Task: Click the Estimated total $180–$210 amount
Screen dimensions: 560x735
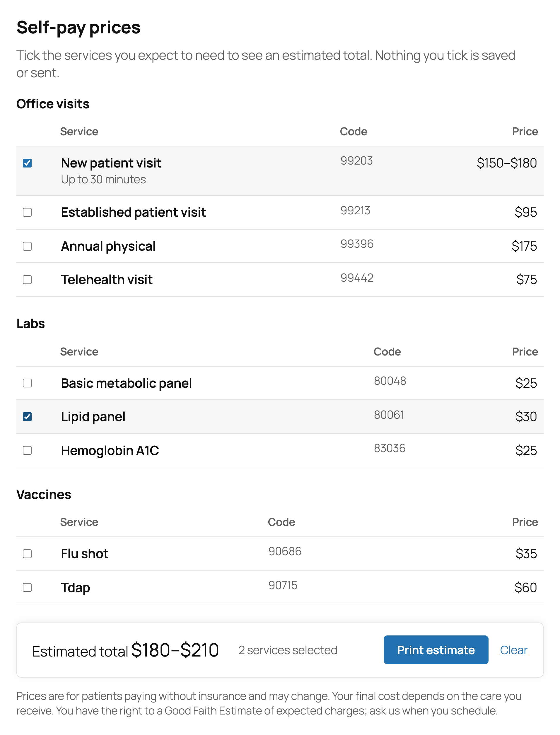Action: click(175, 650)
